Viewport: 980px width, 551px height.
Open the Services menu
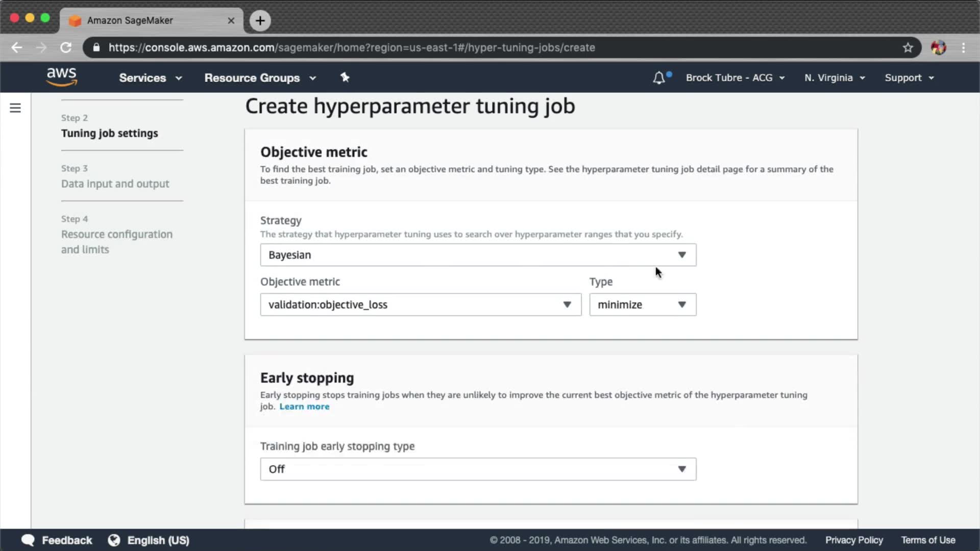150,78
